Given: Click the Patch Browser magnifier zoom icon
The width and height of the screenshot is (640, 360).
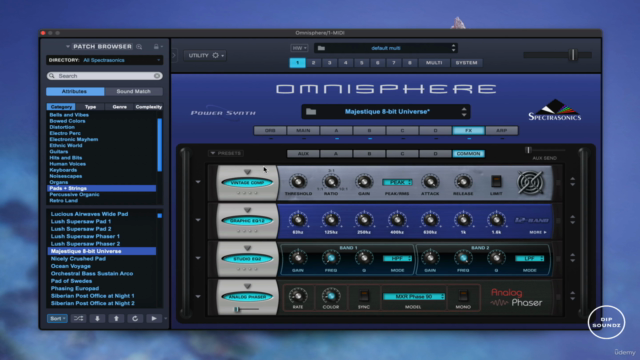Looking at the screenshot, I should click(x=139, y=47).
